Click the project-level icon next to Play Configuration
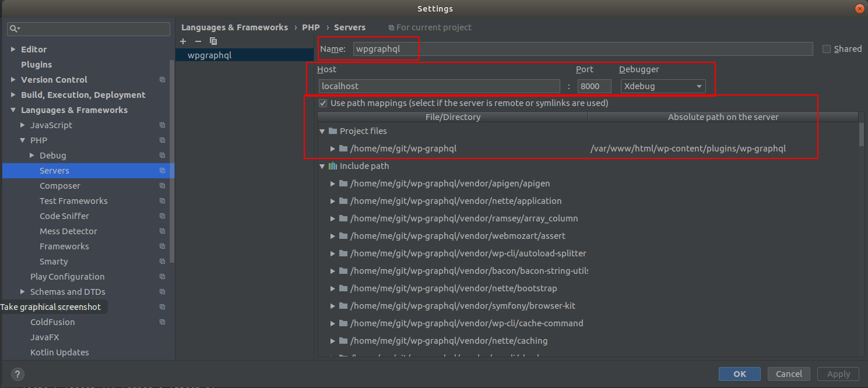Image resolution: width=868 pixels, height=388 pixels. coord(162,277)
